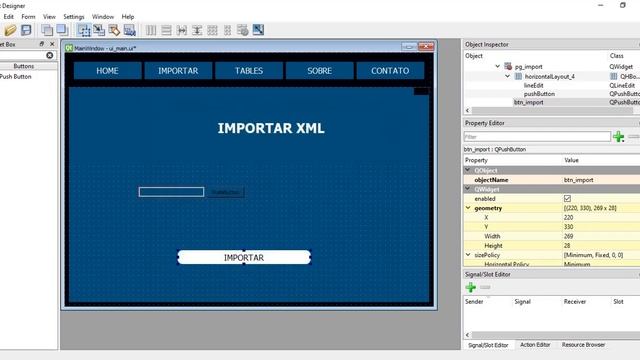
Task: Click the Bring to Front toolbar icon
Action: pos(62,30)
